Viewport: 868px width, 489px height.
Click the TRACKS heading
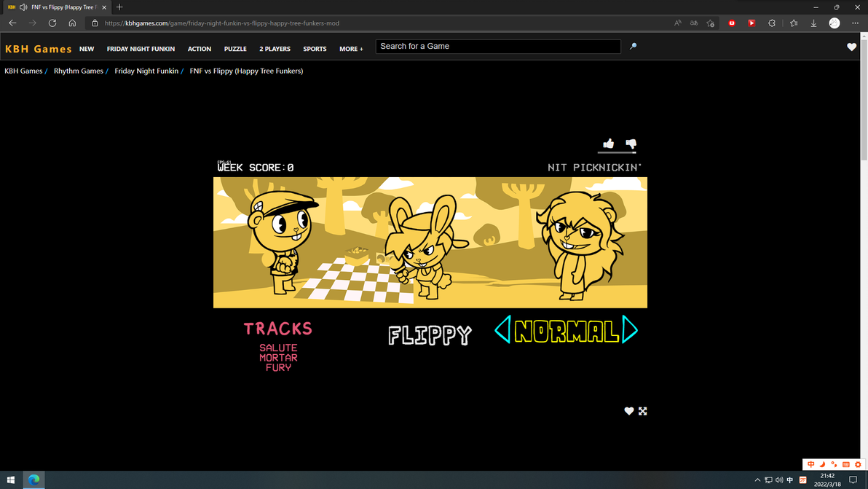click(x=278, y=329)
